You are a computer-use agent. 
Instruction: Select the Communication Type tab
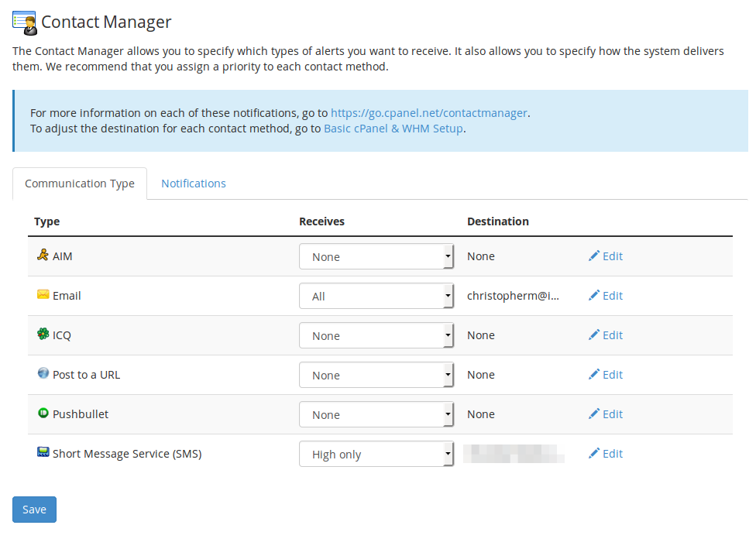pos(80,184)
